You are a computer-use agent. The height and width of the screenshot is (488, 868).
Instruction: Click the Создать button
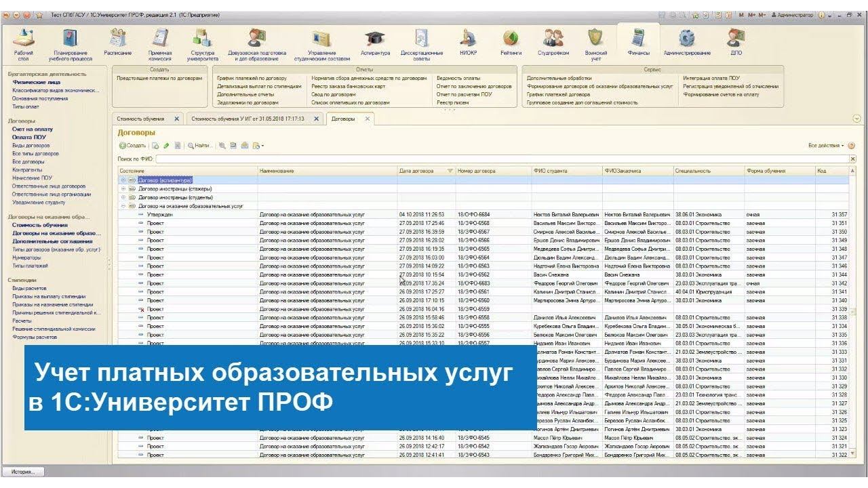[x=132, y=146]
